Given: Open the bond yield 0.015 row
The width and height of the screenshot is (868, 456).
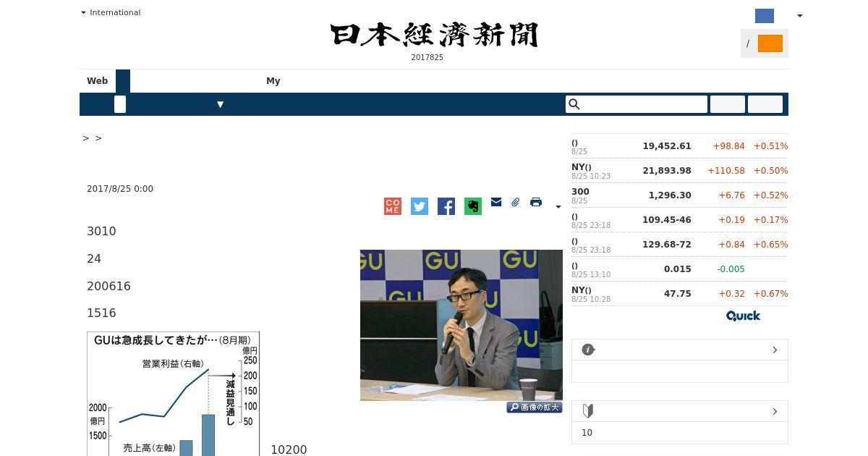Looking at the screenshot, I should [x=680, y=269].
